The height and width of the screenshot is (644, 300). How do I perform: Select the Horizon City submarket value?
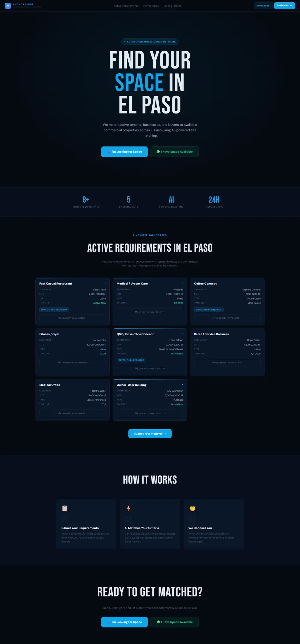[x=99, y=340]
